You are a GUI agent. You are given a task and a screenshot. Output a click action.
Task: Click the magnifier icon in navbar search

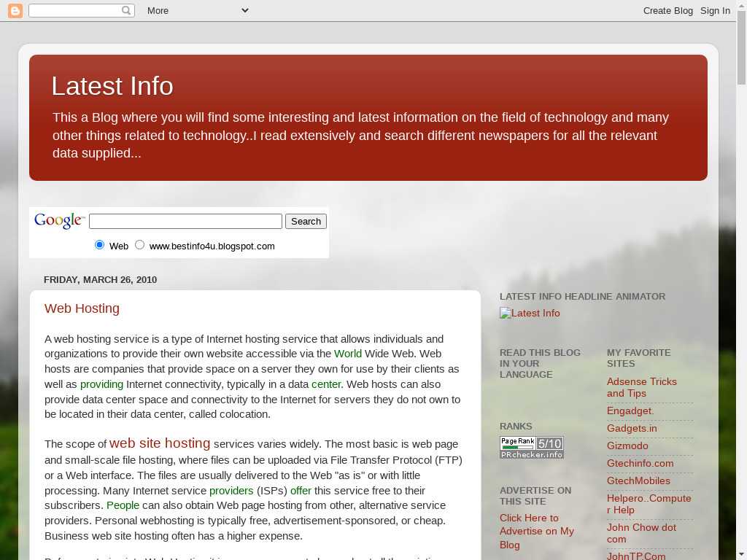pyautogui.click(x=127, y=10)
